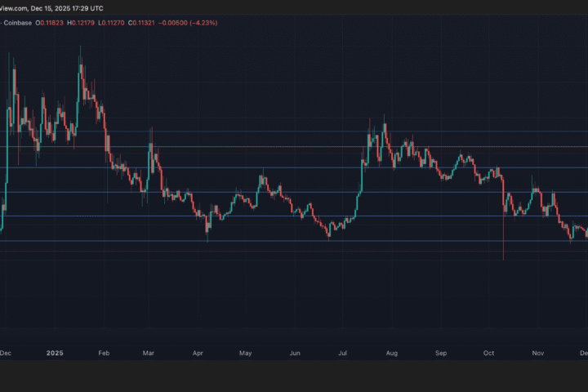The image size is (588, 392).
Task: Click the Jul label on time axis
Action: pos(342,353)
